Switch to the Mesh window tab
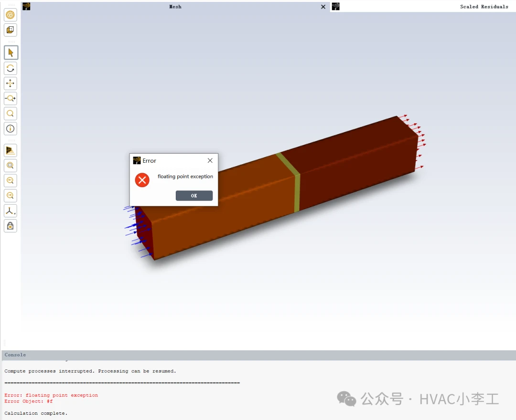 tap(175, 7)
